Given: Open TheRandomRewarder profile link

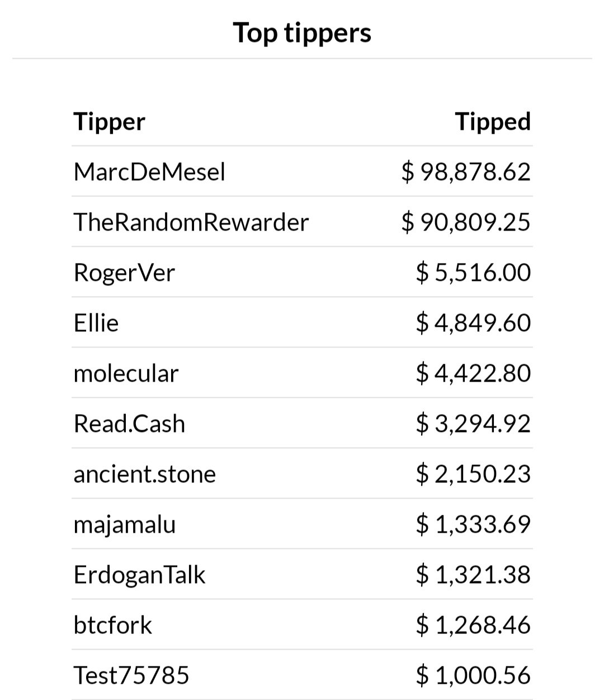Looking at the screenshot, I should coord(191,222).
